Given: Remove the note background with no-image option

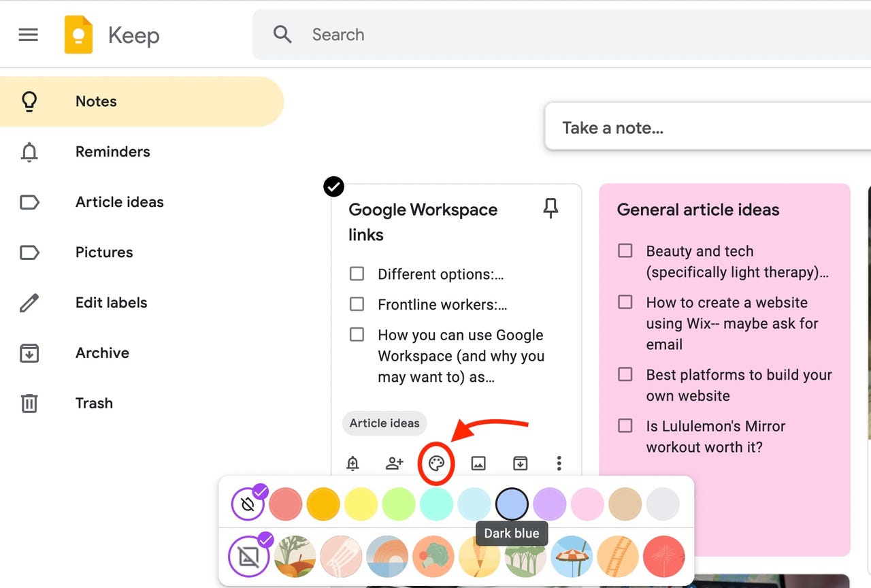Looking at the screenshot, I should pos(248,556).
